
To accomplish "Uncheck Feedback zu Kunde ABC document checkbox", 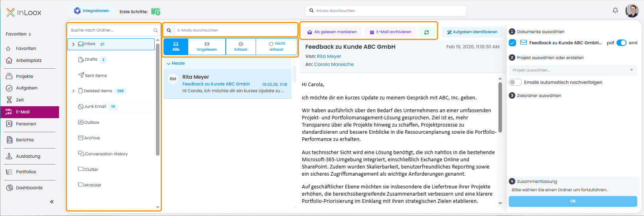I will click(x=512, y=43).
